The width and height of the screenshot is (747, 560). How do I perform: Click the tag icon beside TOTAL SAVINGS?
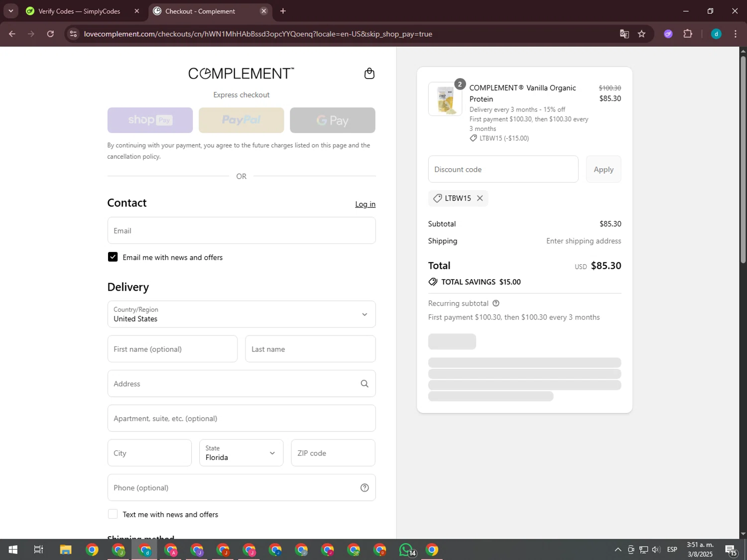[433, 282]
